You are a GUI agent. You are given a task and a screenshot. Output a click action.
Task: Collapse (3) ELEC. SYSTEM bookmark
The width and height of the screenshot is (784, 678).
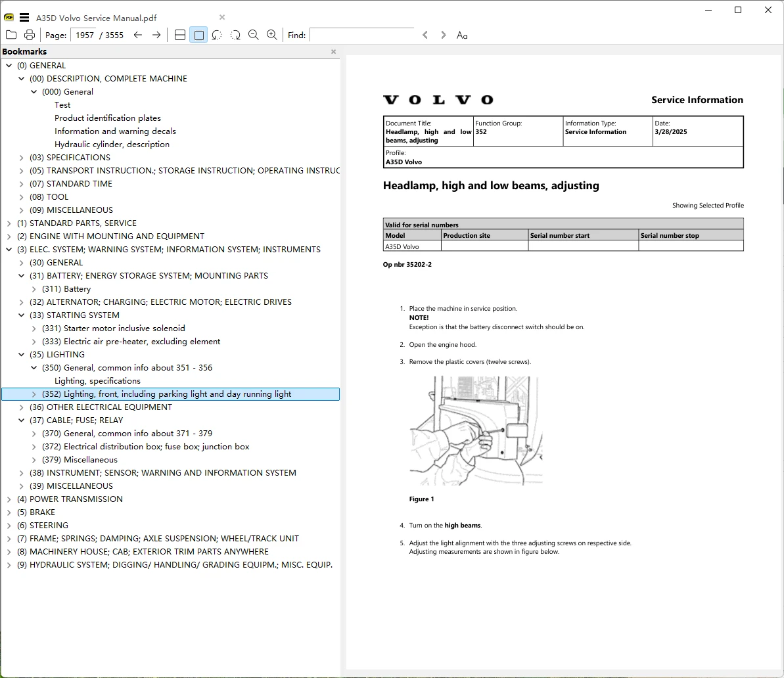[9, 250]
